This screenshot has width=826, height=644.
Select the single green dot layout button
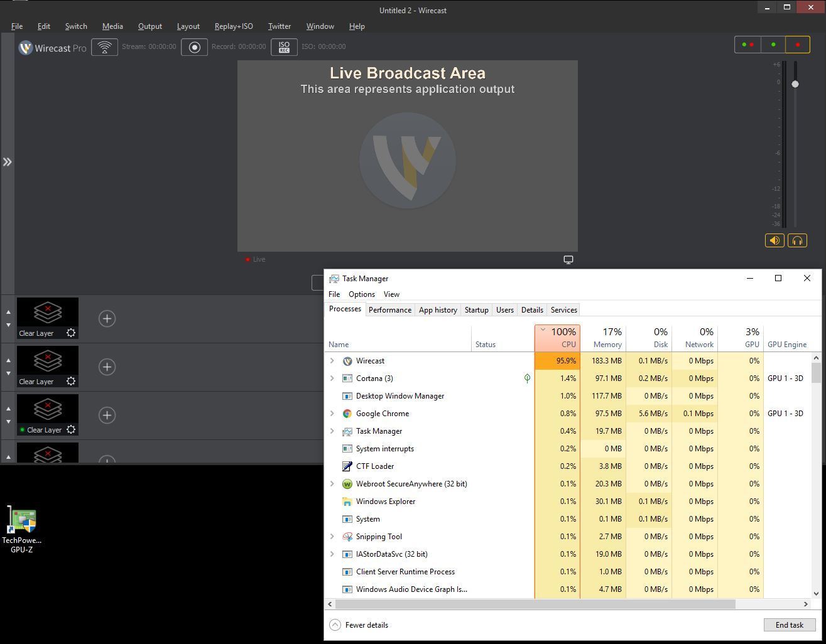click(773, 45)
